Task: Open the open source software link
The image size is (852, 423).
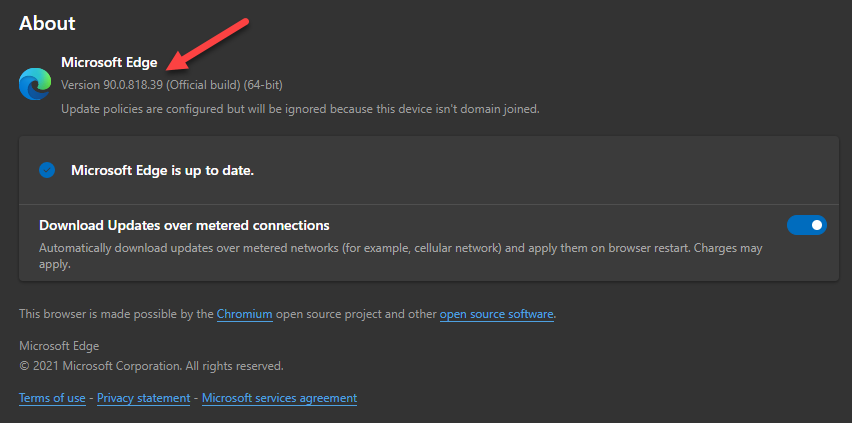Action: point(497,314)
